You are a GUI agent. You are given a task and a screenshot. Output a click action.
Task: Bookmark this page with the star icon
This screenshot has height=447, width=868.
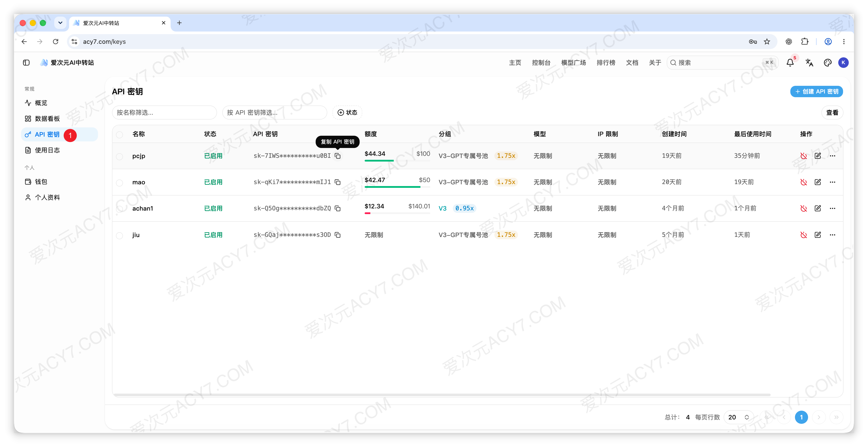pos(767,41)
